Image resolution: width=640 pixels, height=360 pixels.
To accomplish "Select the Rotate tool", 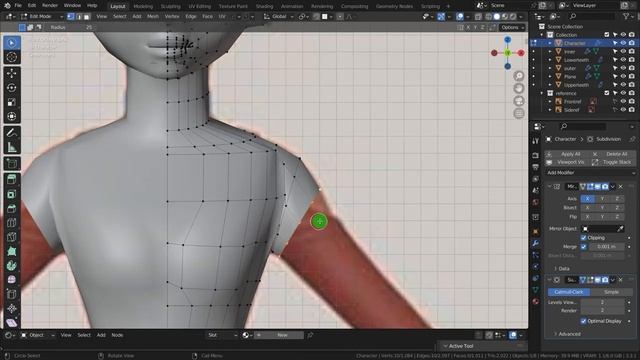I will click(x=11, y=88).
